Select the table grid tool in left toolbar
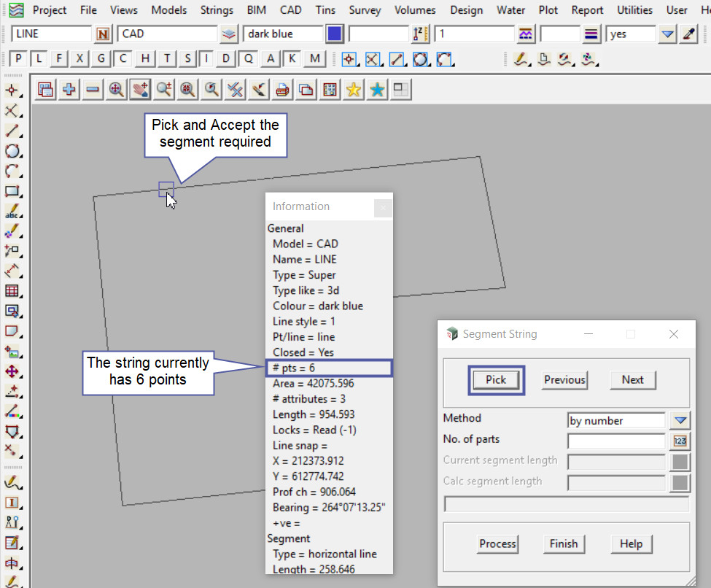 12,291
